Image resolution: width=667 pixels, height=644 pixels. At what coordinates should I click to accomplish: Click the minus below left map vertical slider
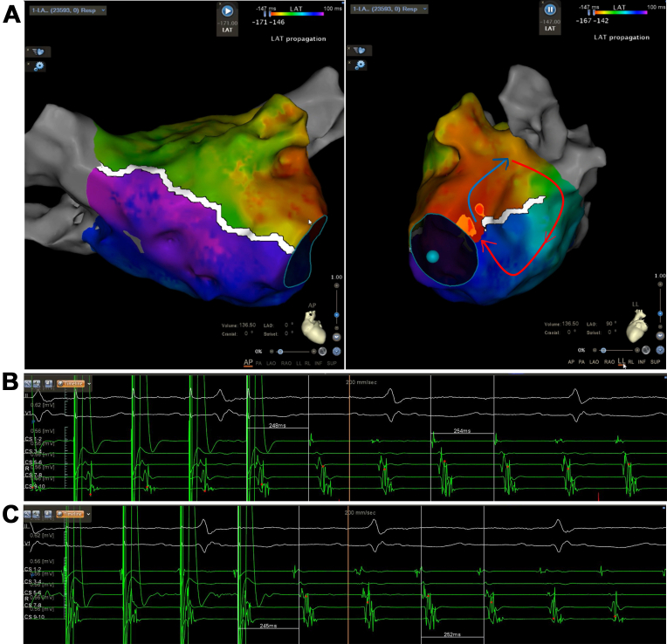click(x=336, y=328)
